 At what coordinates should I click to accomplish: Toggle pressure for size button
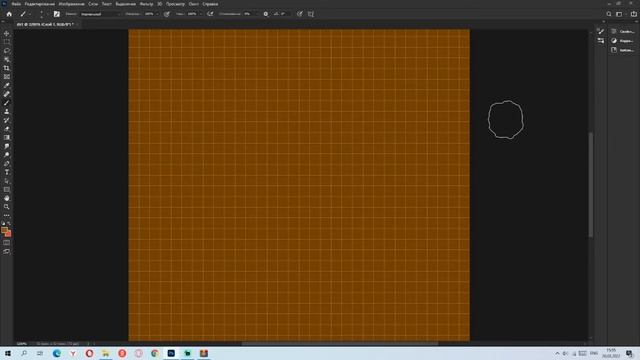(x=300, y=14)
